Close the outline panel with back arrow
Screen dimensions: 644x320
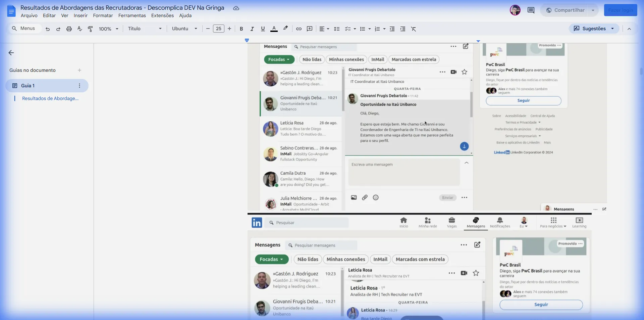pos(11,53)
